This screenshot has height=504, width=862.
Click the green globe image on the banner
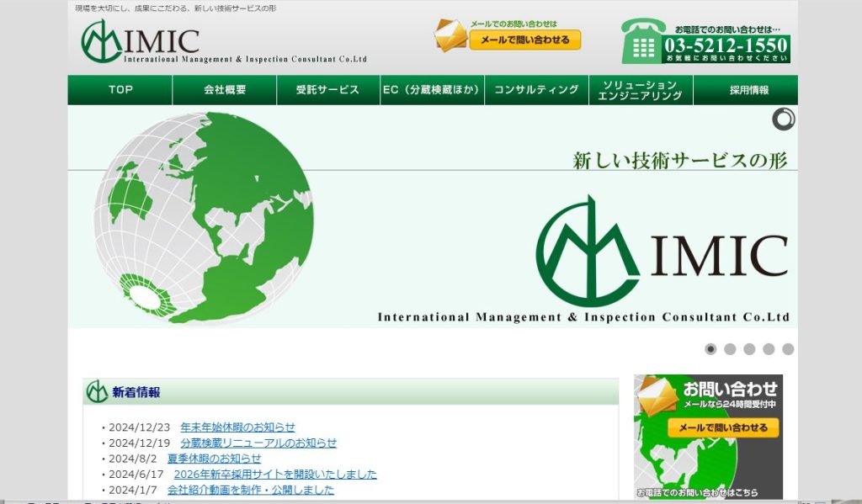[204, 218]
